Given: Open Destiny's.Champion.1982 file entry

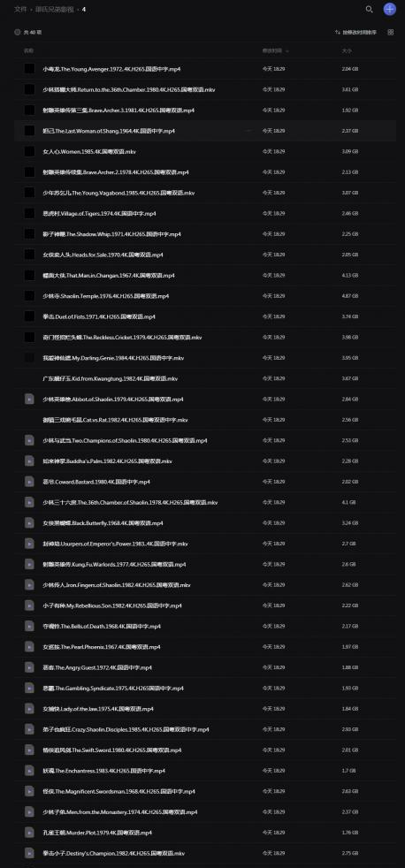Looking at the screenshot, I should point(113,853).
